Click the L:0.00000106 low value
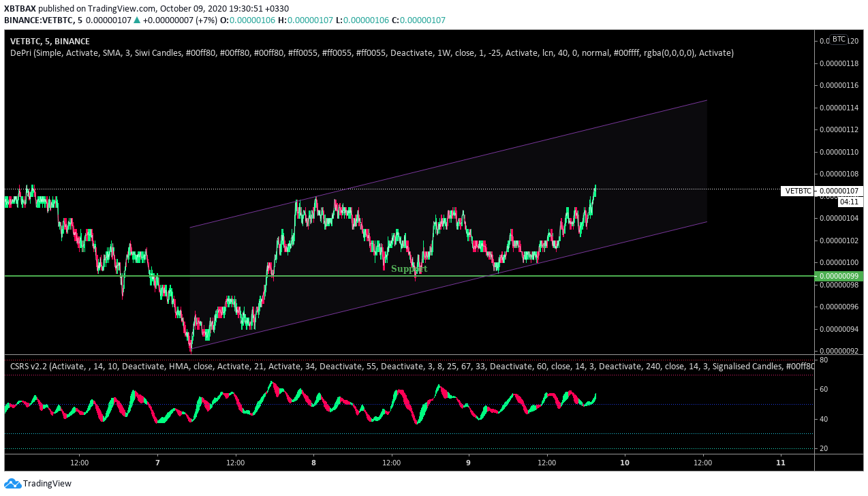The height and width of the screenshot is (496, 868). tap(362, 20)
